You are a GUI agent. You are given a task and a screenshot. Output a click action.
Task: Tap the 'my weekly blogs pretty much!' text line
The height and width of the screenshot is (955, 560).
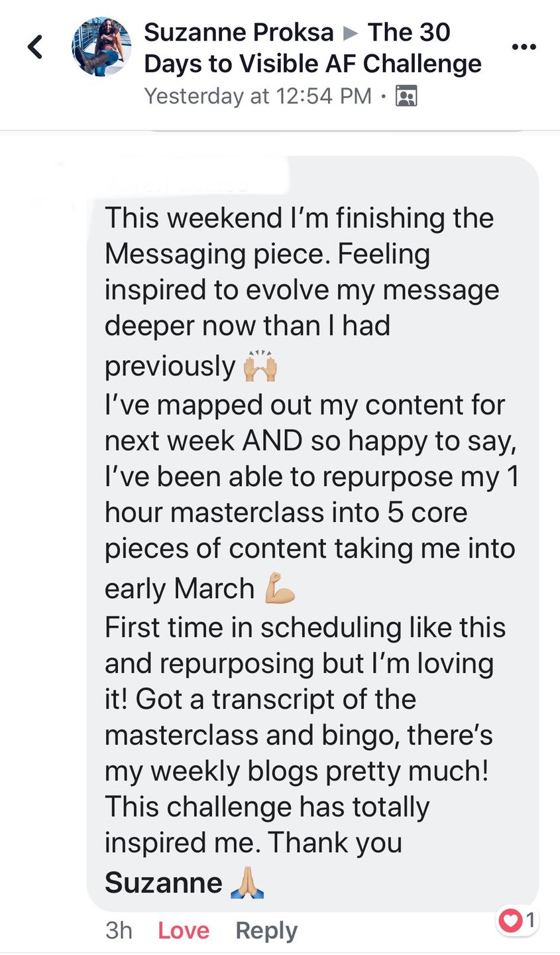(296, 771)
